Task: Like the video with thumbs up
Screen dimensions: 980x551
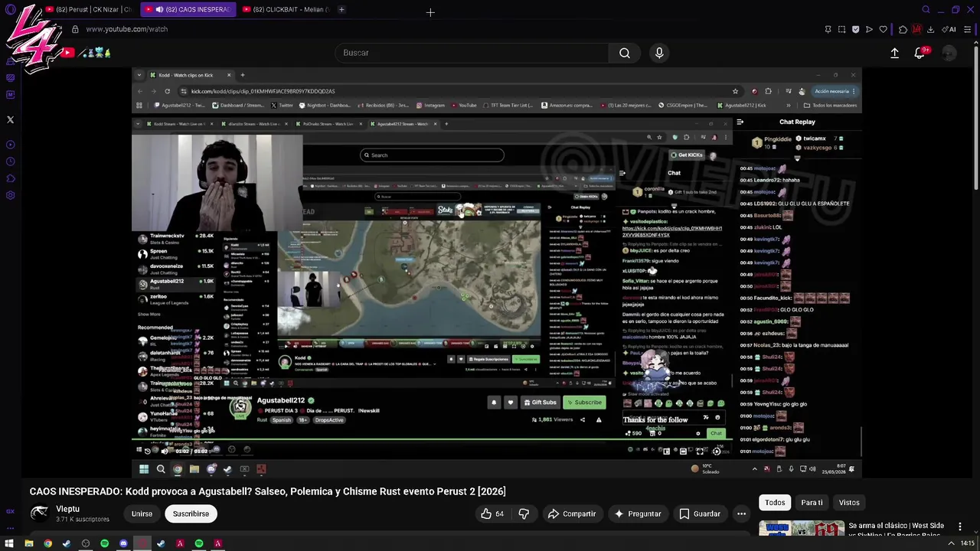Action: (x=492, y=514)
